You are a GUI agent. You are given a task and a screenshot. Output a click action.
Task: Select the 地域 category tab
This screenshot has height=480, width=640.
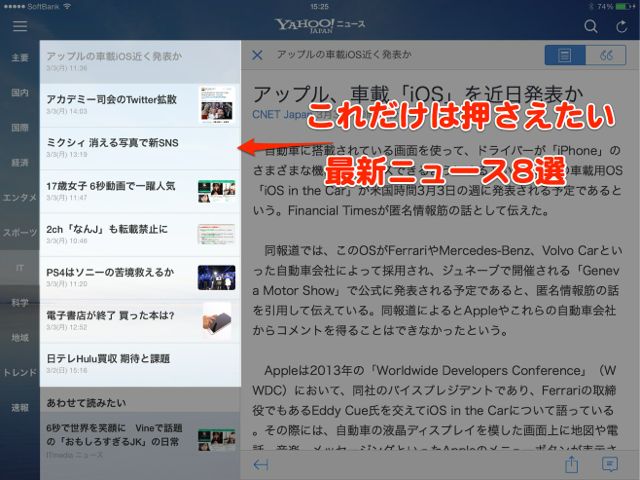[x=20, y=338]
